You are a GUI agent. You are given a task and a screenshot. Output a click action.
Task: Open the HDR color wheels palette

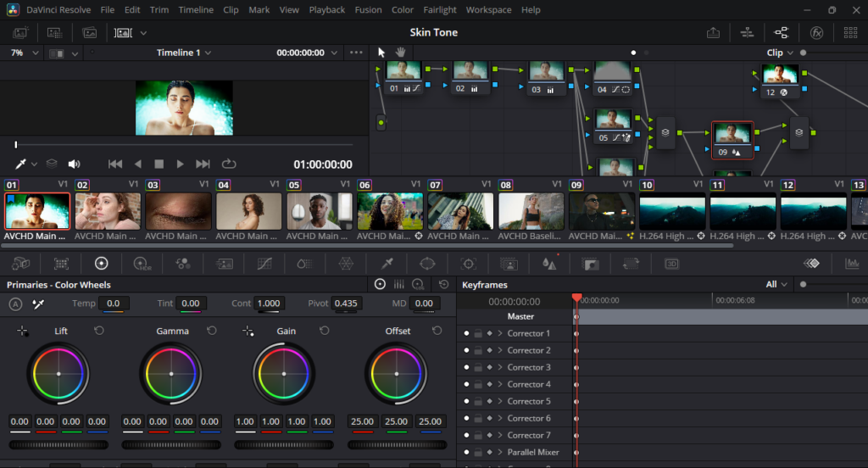(142, 264)
